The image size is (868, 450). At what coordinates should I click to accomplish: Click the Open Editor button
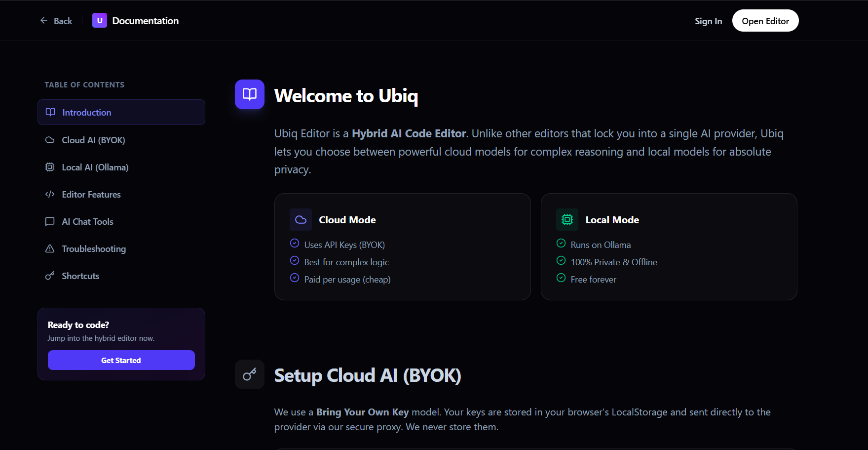click(x=765, y=21)
